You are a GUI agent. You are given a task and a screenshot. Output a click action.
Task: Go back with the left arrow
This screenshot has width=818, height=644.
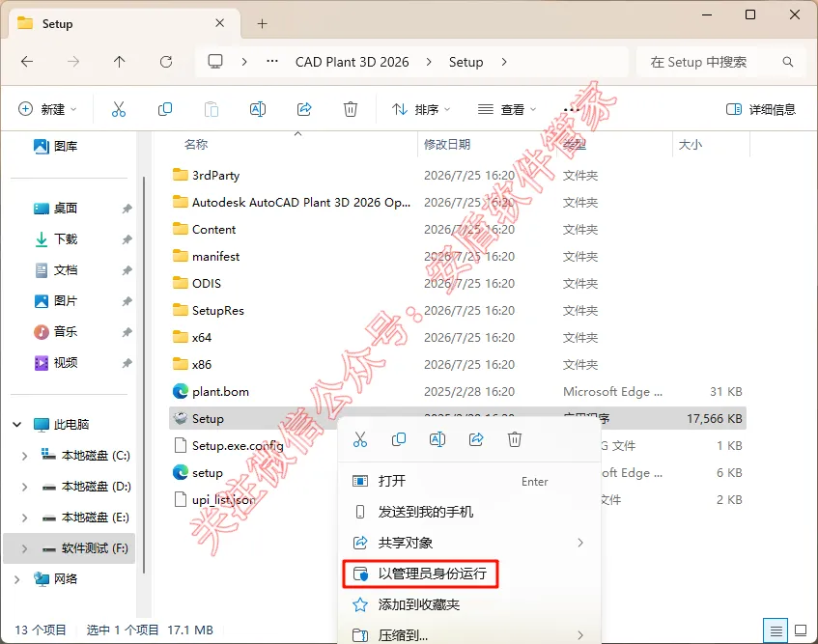pos(27,62)
